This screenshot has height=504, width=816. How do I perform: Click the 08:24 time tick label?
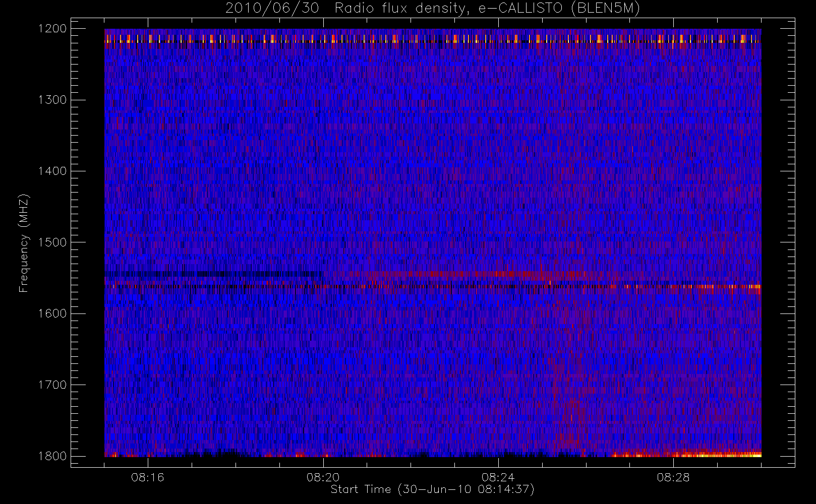pyautogui.click(x=498, y=477)
